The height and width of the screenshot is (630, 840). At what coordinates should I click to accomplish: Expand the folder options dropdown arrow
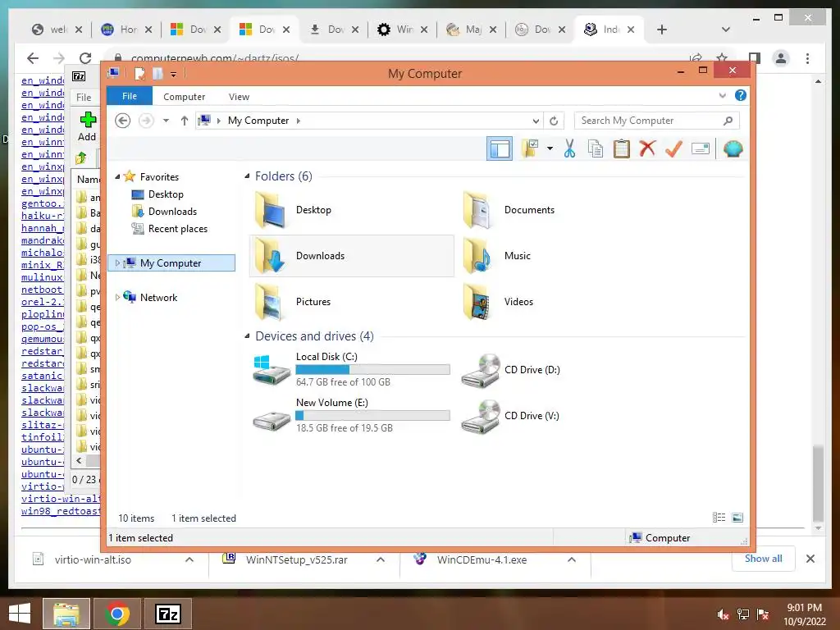pos(550,148)
